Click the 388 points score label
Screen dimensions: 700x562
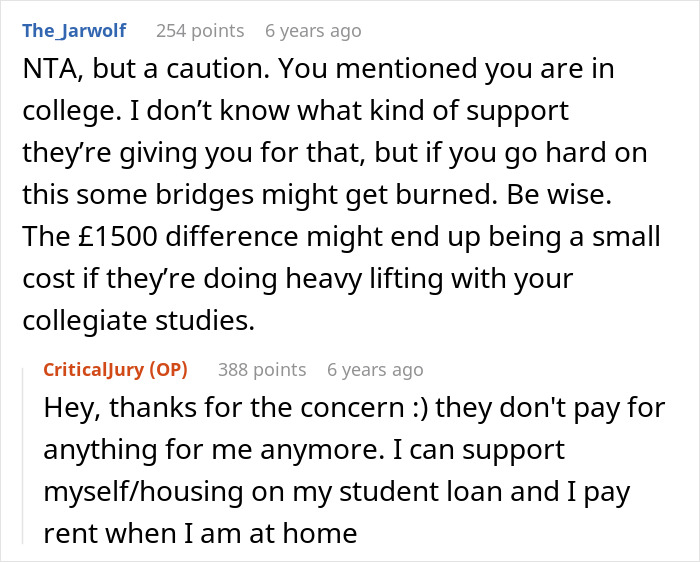tap(262, 370)
